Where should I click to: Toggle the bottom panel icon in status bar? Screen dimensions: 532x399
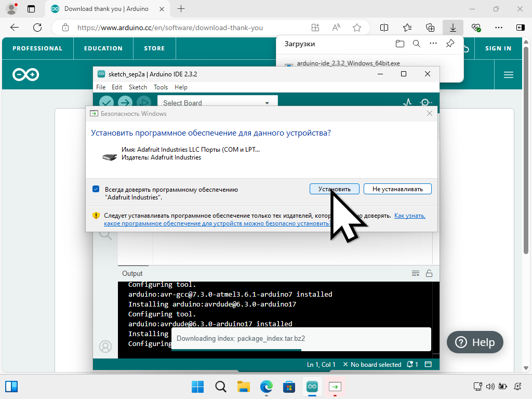(x=428, y=364)
